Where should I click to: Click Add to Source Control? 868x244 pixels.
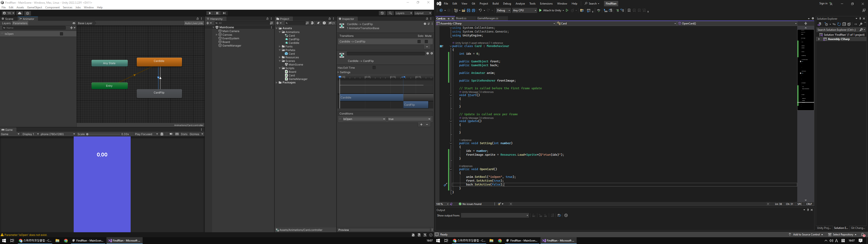[806, 235]
